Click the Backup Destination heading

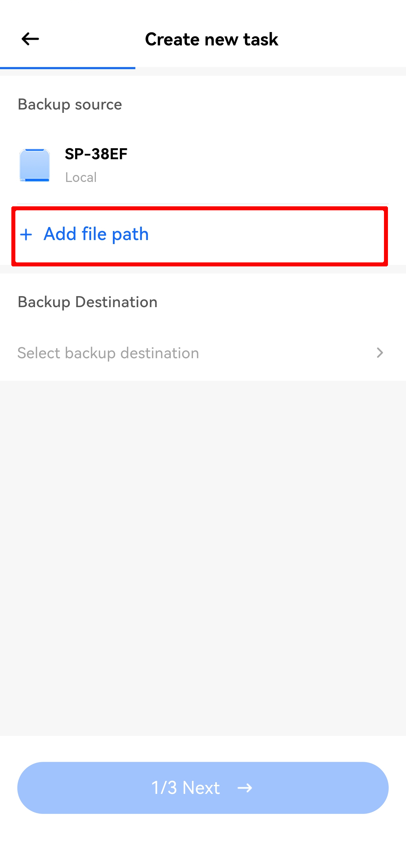click(87, 302)
